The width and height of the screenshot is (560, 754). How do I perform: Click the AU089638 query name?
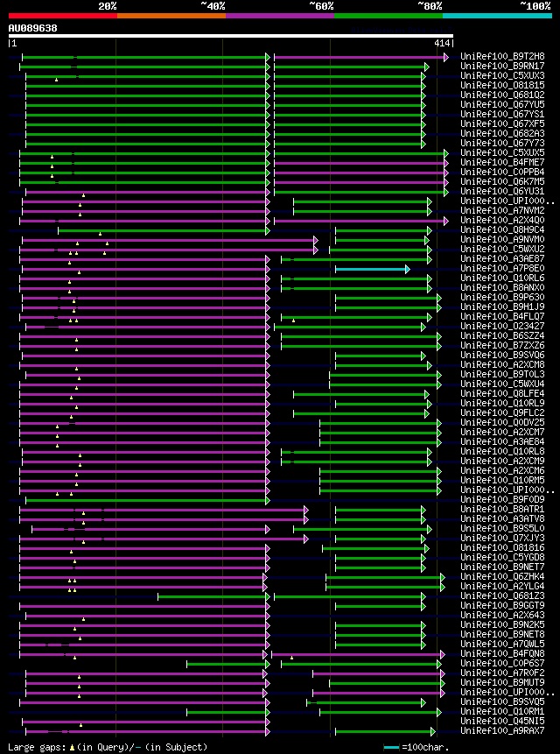32,28
